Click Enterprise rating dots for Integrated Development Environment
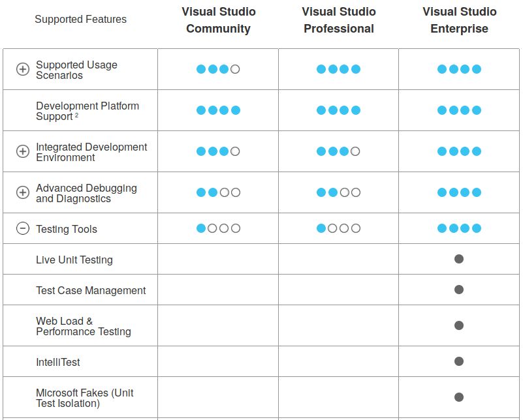Image resolution: width=523 pixels, height=420 pixels. pos(459,151)
